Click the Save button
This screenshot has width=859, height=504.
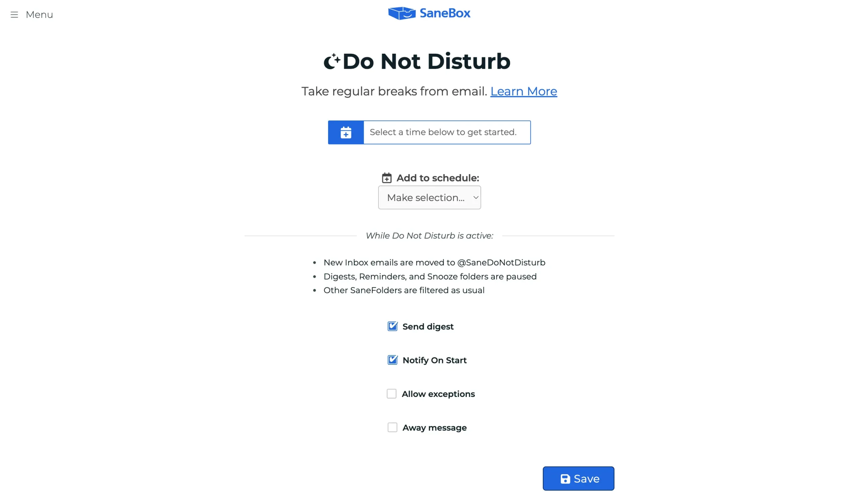[578, 479]
